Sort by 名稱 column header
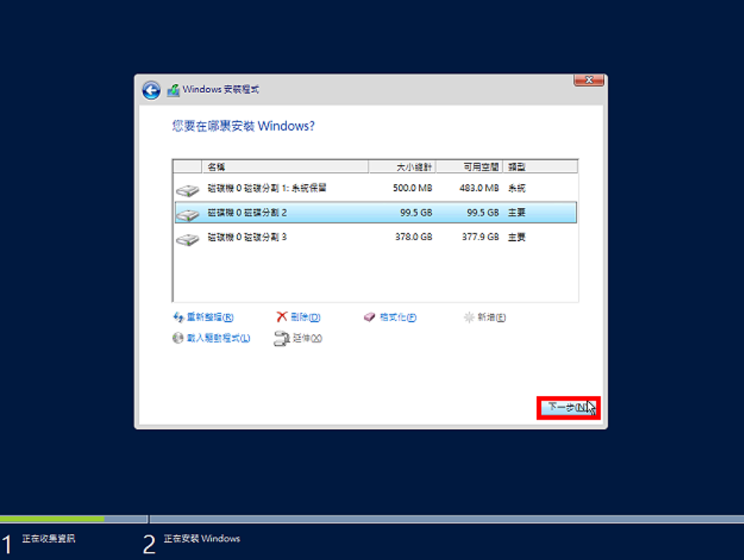The image size is (744, 560). [x=286, y=167]
